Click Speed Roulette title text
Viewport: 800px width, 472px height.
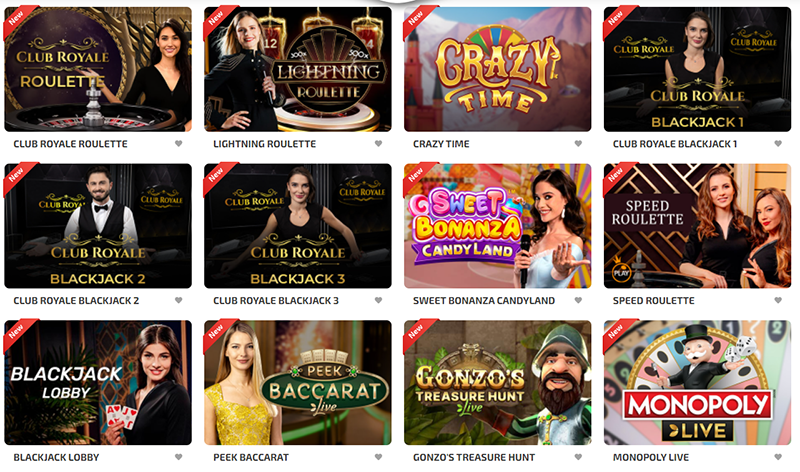[654, 301]
